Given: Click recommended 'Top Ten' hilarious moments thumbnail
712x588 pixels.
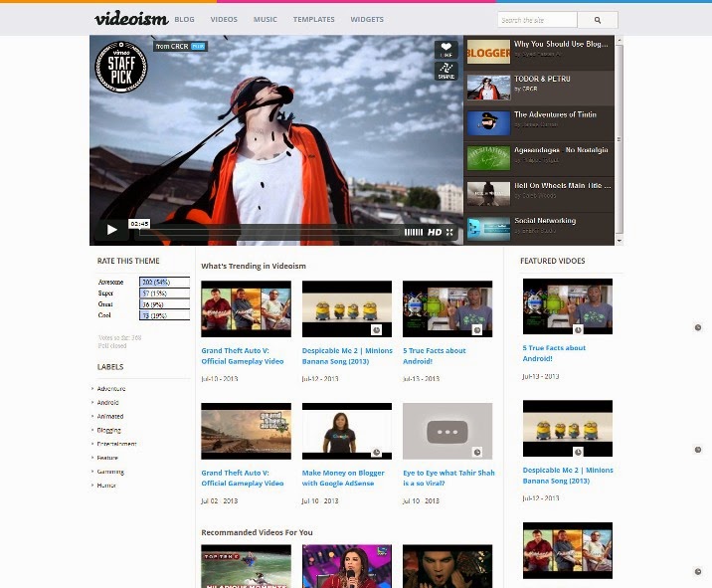Looking at the screenshot, I should 246,566.
